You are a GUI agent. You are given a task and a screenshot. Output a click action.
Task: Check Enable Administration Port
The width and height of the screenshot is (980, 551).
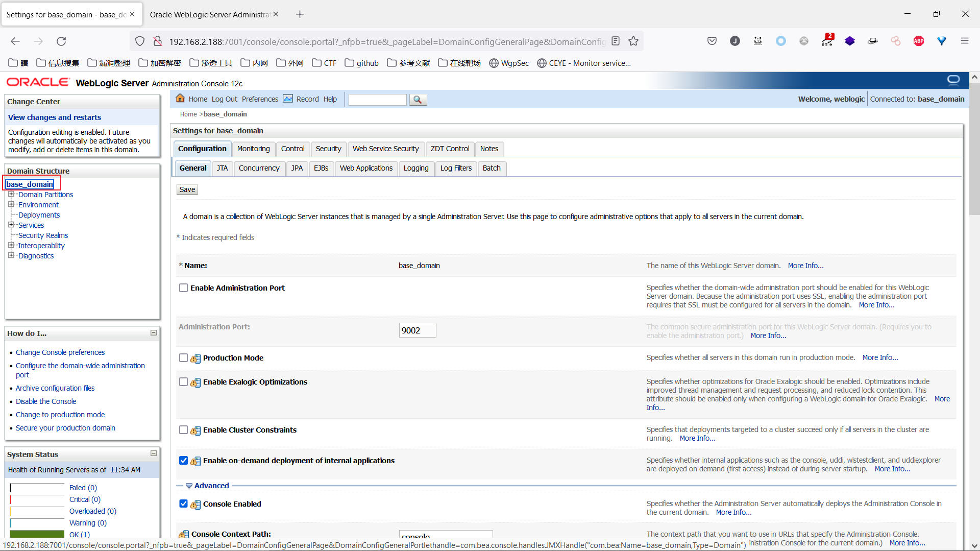coord(183,288)
